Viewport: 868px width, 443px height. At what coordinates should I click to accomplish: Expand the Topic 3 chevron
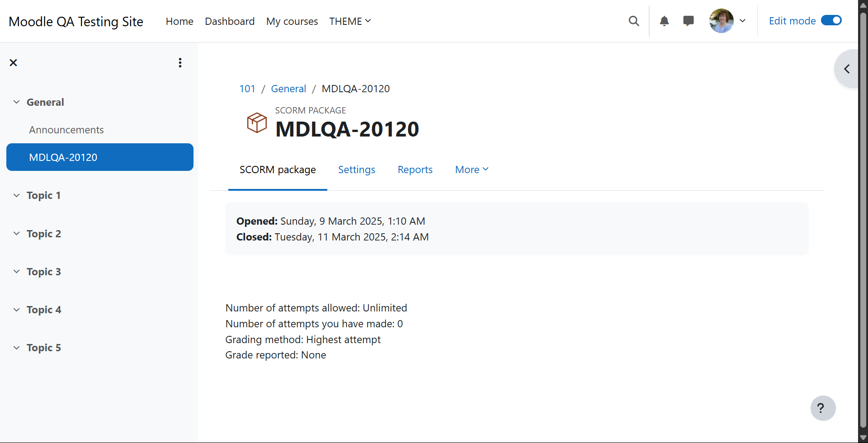(x=17, y=272)
